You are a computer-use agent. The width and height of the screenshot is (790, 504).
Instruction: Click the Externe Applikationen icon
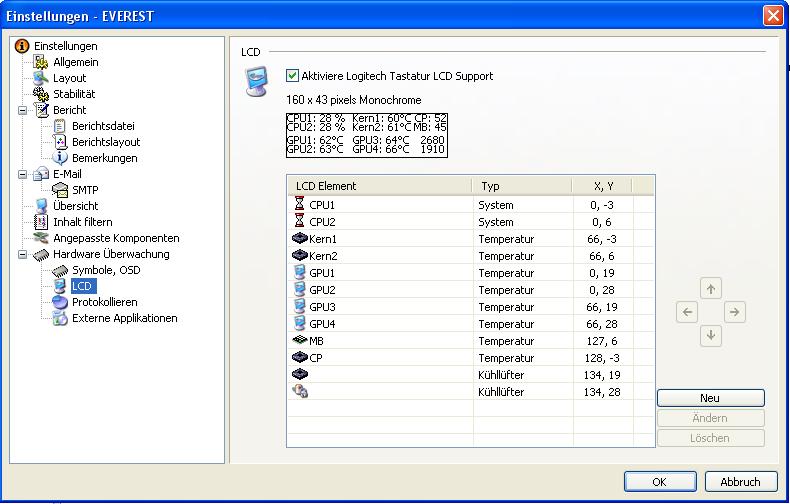(59, 318)
